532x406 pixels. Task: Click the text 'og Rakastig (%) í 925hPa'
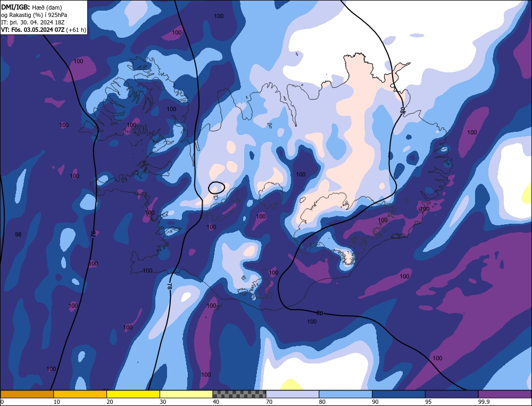[x=34, y=15]
